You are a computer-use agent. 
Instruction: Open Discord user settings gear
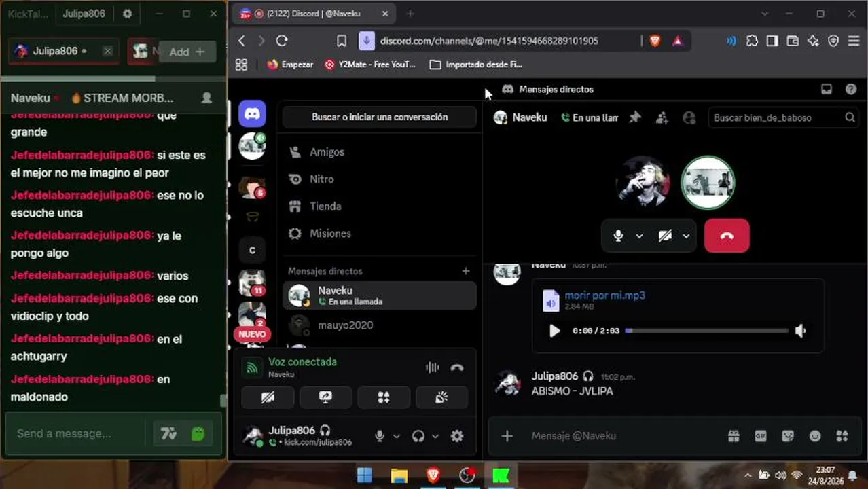457,436
